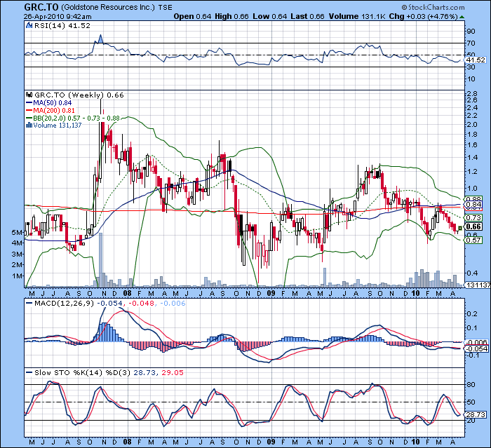This screenshot has height=448, width=491.
Task: Click the date stamp 26-Apr-2010 9:42am
Action: pyautogui.click(x=58, y=16)
